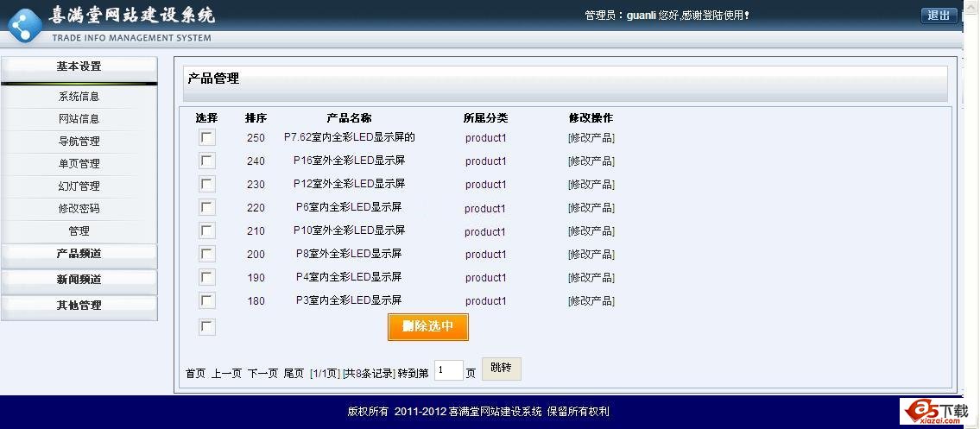The width and height of the screenshot is (980, 429).
Task: Go to 导航管理 in sidebar
Action: click(x=79, y=141)
